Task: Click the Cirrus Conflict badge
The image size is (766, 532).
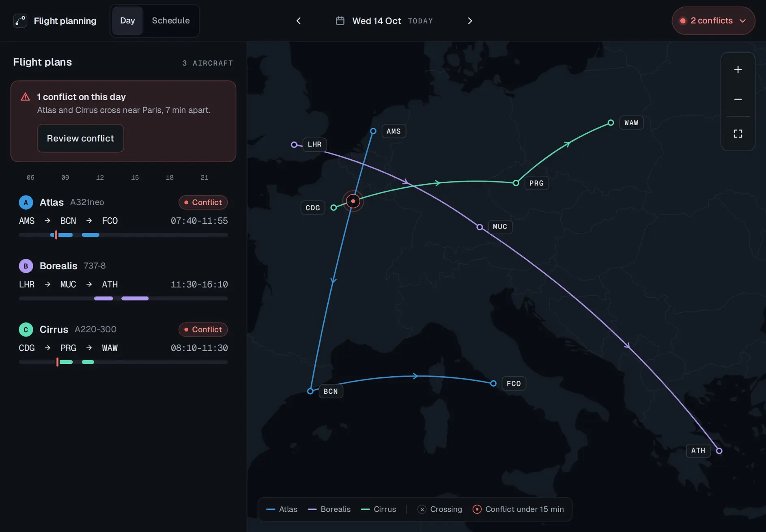Action: 203,330
